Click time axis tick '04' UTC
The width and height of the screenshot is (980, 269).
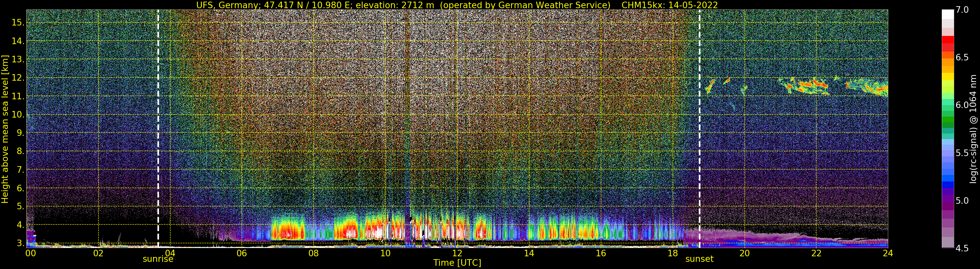170,253
